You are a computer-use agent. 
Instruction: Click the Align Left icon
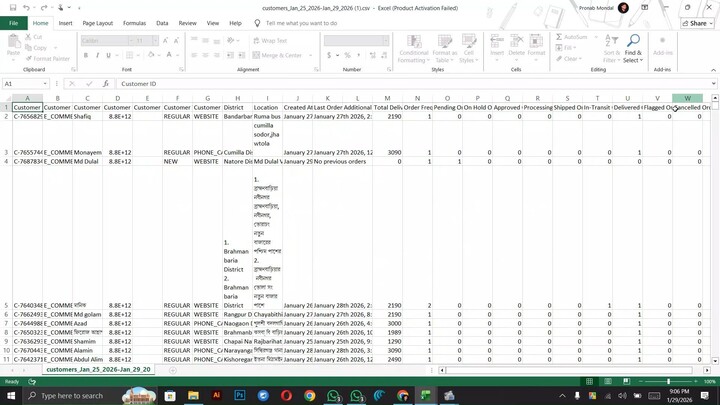194,55
